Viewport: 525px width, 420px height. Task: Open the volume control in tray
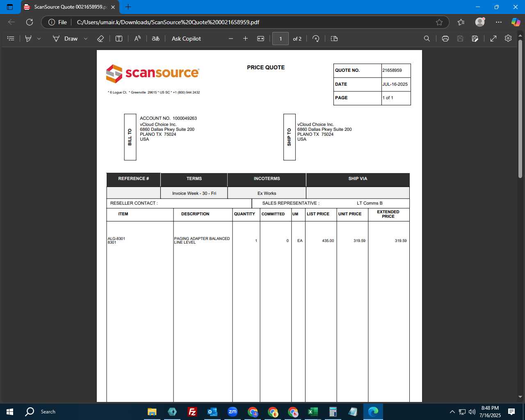coord(472,412)
